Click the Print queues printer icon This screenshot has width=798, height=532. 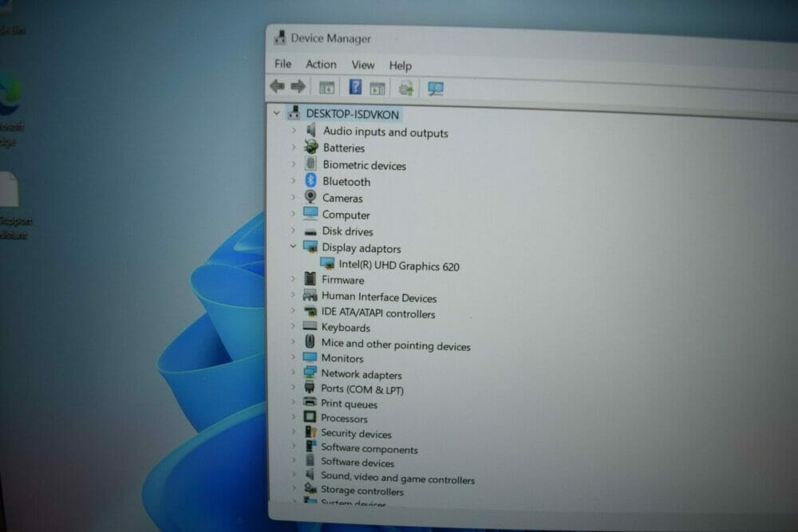point(310,402)
